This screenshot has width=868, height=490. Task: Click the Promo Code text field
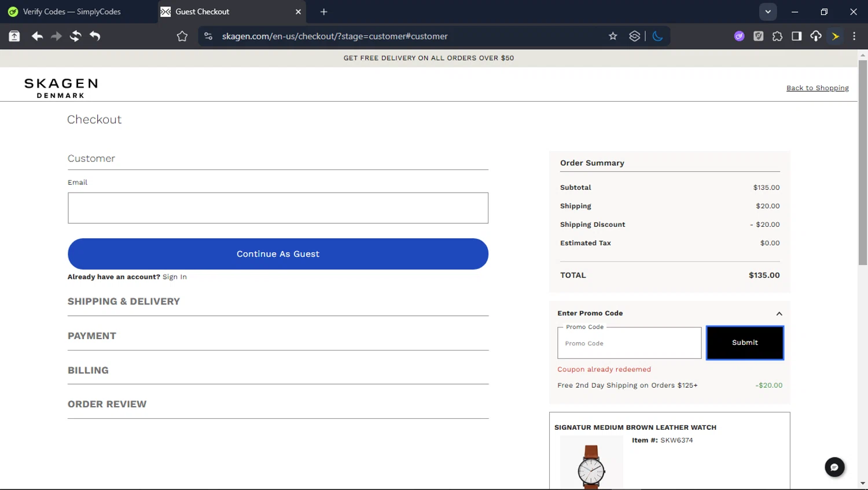pyautogui.click(x=629, y=343)
